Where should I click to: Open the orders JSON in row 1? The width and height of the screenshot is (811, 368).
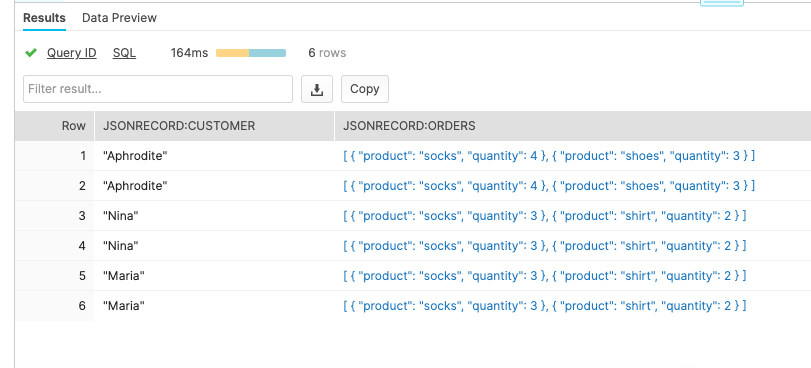click(549, 156)
